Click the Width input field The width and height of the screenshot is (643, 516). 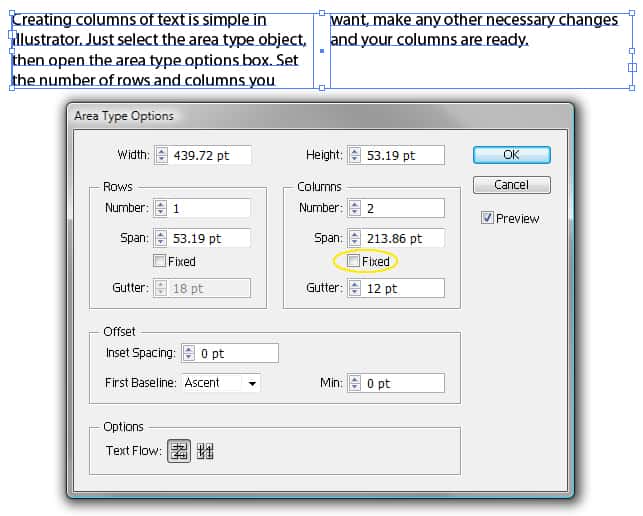point(210,155)
